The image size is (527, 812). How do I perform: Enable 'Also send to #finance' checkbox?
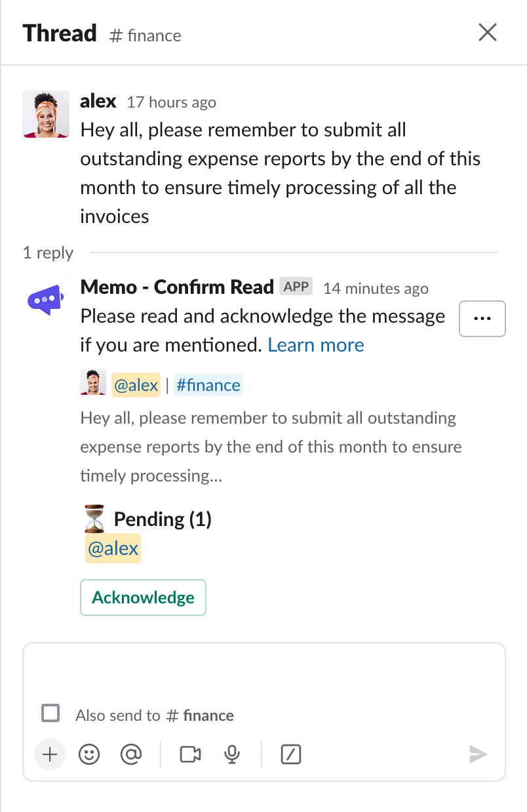(x=50, y=714)
